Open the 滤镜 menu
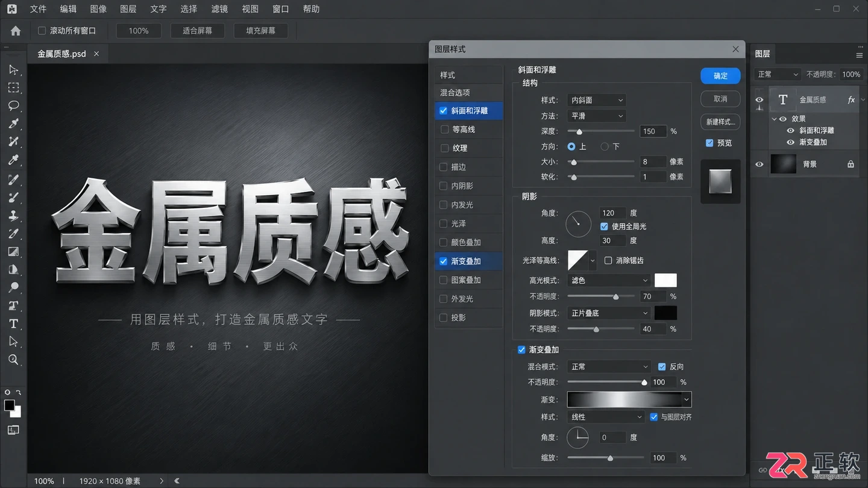 219,9
